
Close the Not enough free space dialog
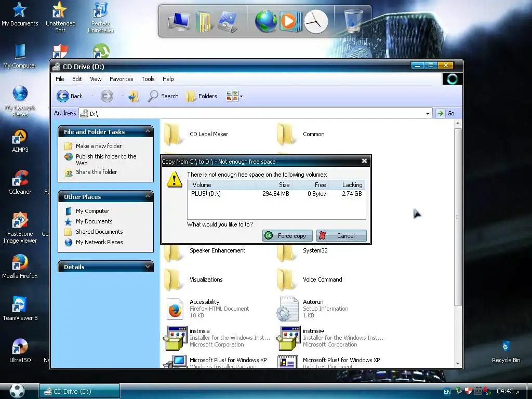364,161
